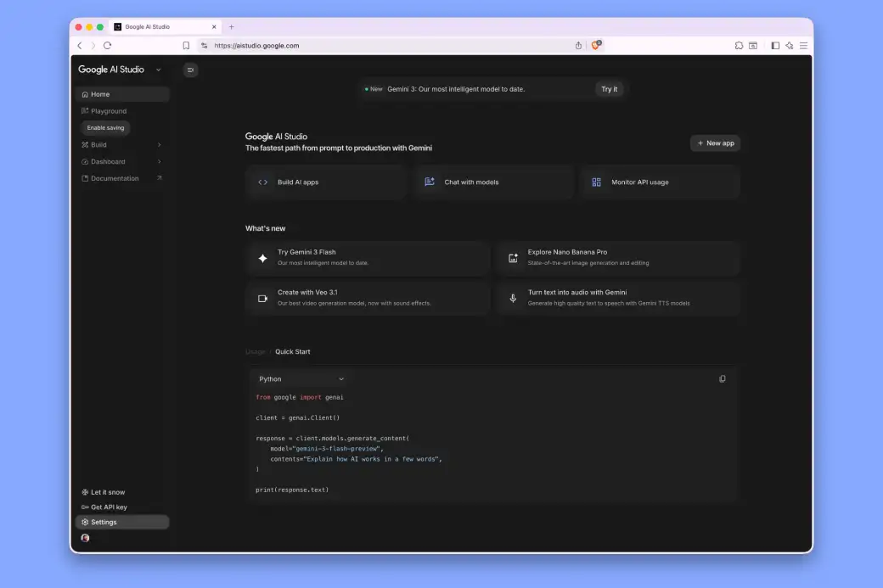Toggle the browser sidebar panel icon
The width and height of the screenshot is (883, 588).
774,45
